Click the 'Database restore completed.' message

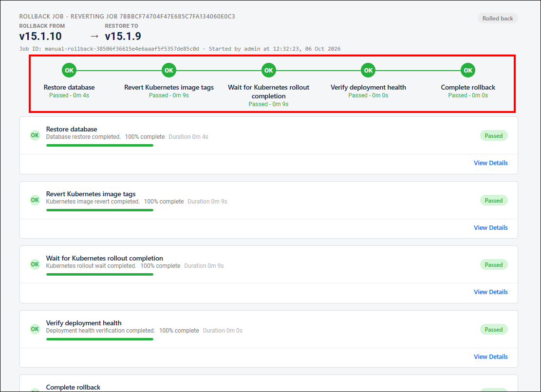83,137
